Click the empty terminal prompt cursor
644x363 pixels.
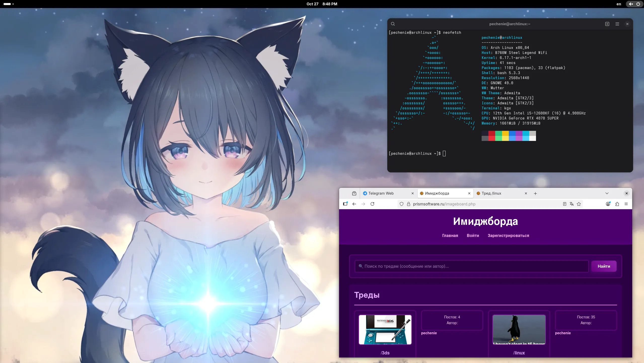(444, 154)
